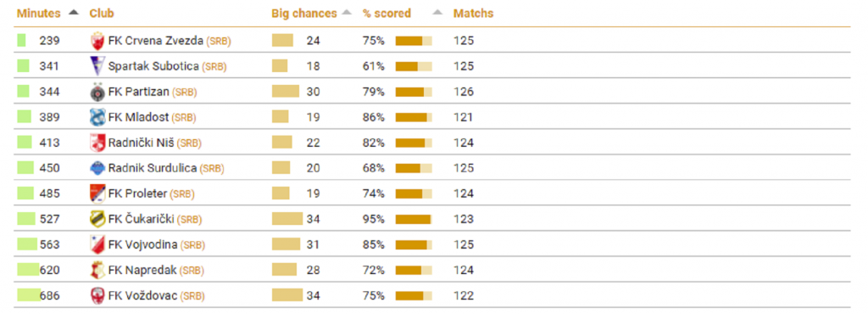This screenshot has width=868, height=314.
Task: Click FK Čukarički 95% scored bar
Action: 414,219
